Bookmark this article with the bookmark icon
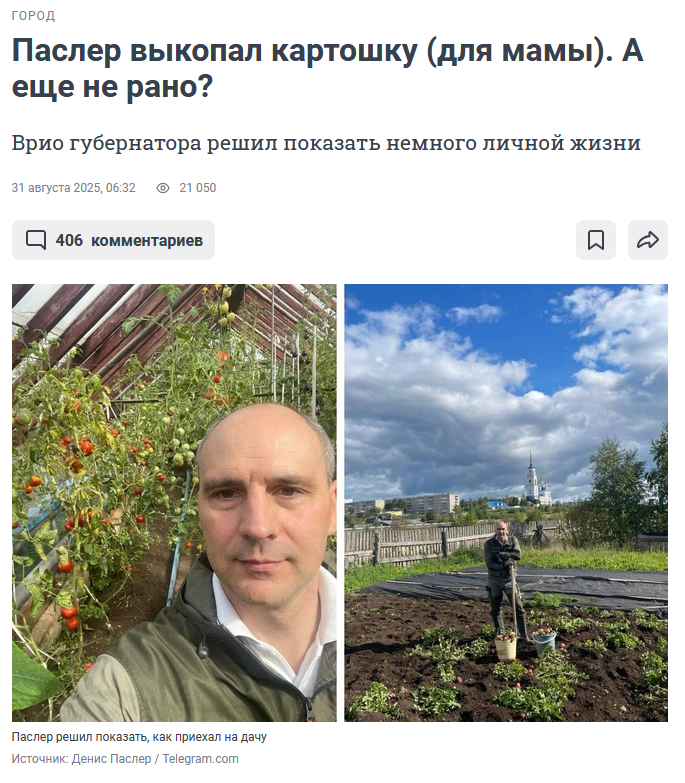 (x=596, y=240)
